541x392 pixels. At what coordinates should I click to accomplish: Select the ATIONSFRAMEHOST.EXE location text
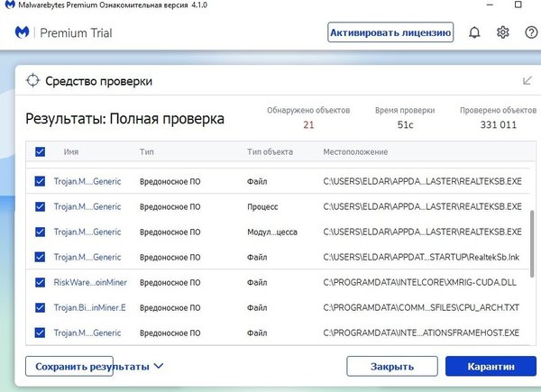tap(421, 333)
